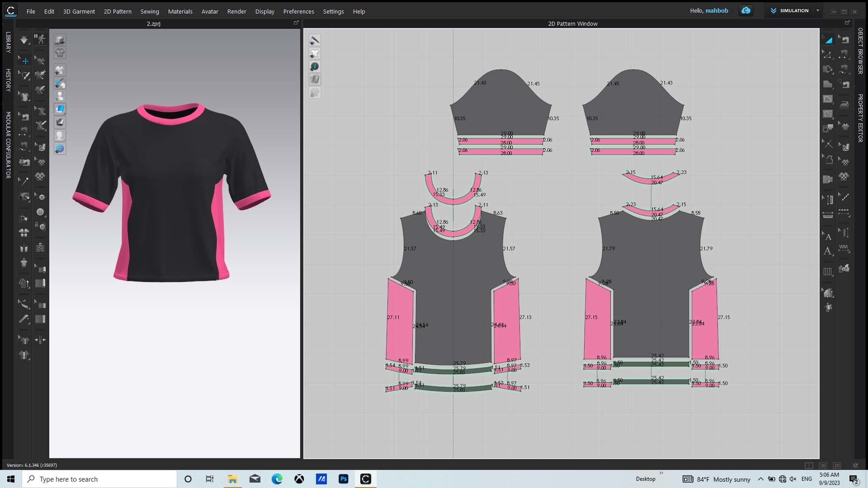Image resolution: width=868 pixels, height=488 pixels.
Task: Choose the Edit Pattern blue triangle tool
Action: (x=828, y=40)
